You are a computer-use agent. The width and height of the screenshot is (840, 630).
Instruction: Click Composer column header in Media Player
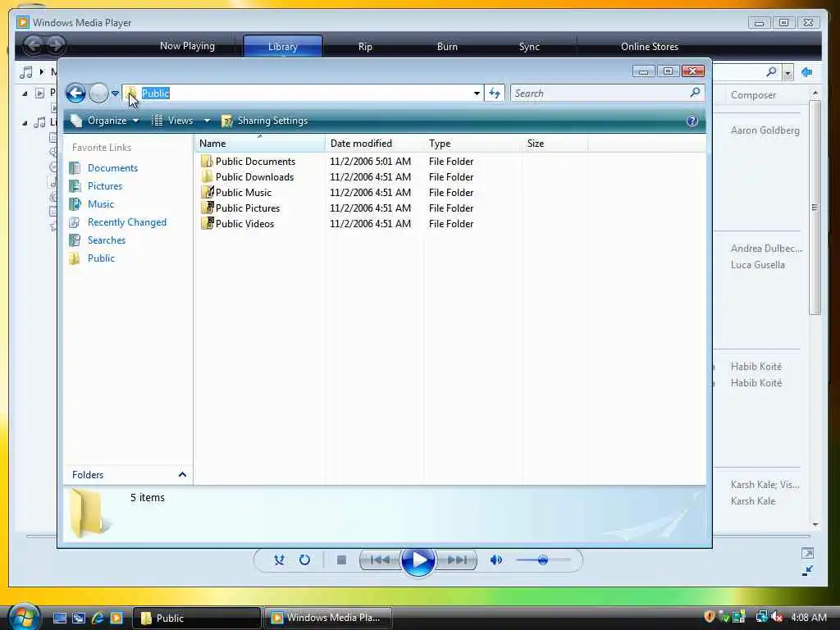coord(753,95)
